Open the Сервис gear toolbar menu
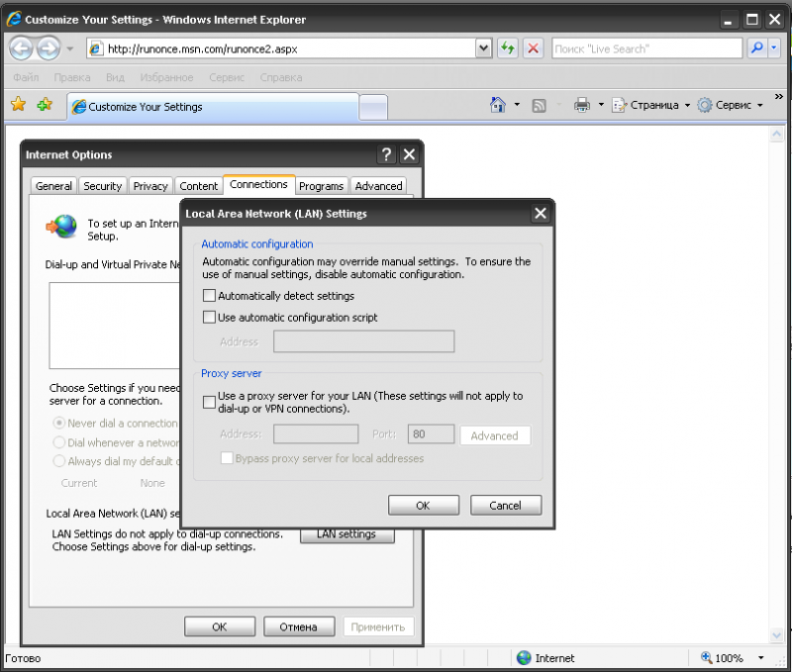The image size is (792, 672). coord(730,105)
